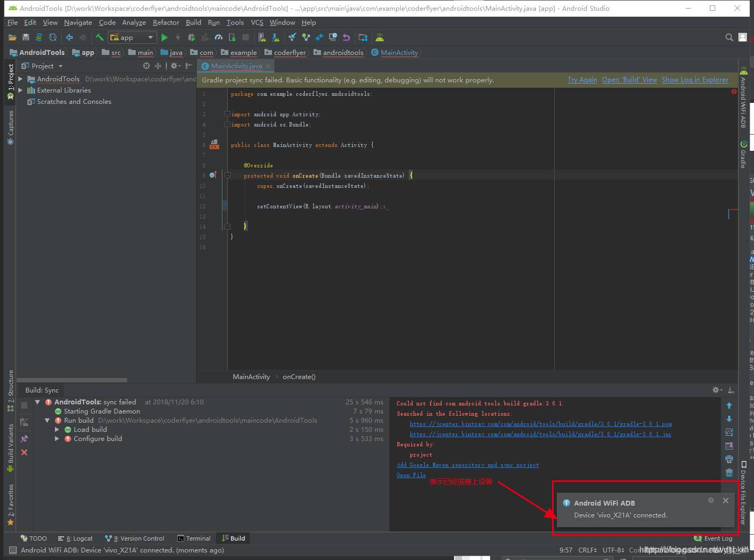Click the Search Everywhere magnifier icon
This screenshot has width=754, height=560.
click(x=729, y=37)
